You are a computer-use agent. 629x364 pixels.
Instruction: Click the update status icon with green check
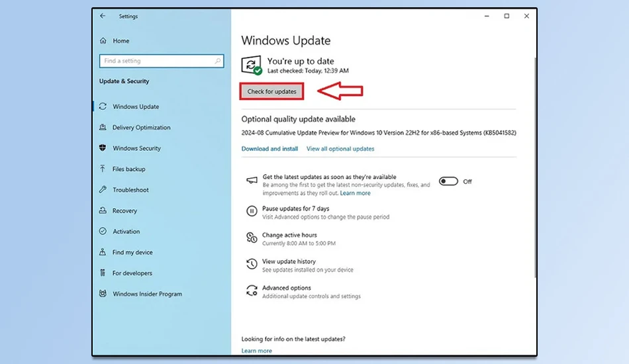252,65
